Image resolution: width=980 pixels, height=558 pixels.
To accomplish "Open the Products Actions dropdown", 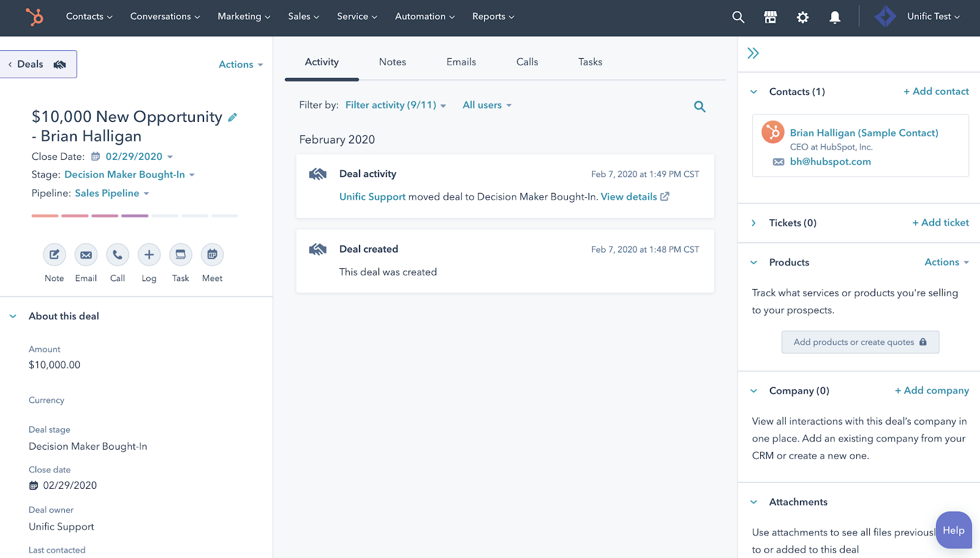I will point(947,262).
